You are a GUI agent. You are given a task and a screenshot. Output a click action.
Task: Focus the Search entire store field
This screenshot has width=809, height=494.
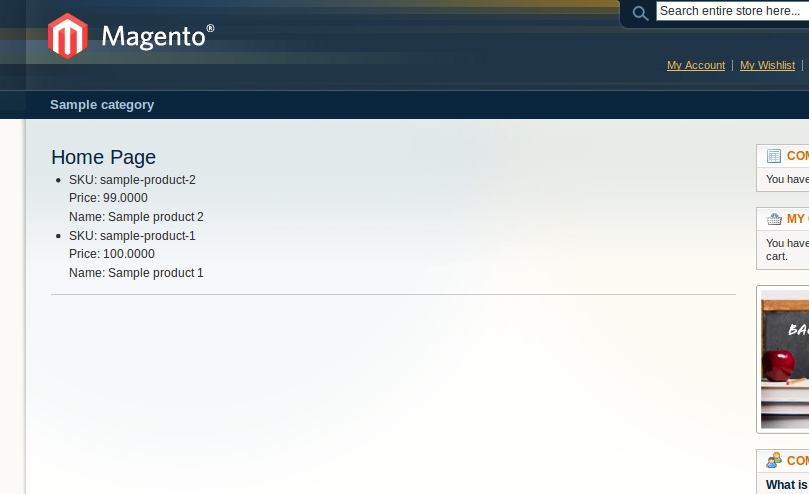pyautogui.click(x=733, y=11)
